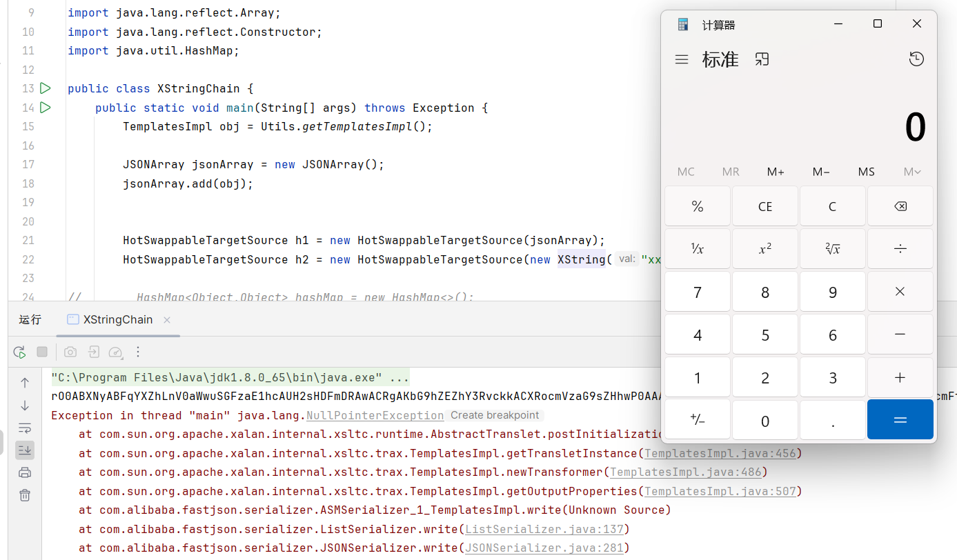Click MS memory store button

coord(867,172)
